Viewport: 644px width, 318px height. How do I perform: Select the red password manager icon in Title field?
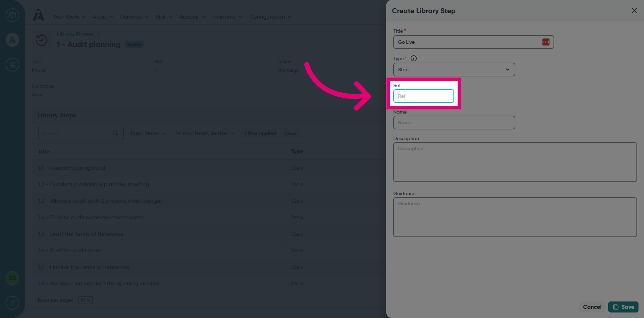(546, 42)
